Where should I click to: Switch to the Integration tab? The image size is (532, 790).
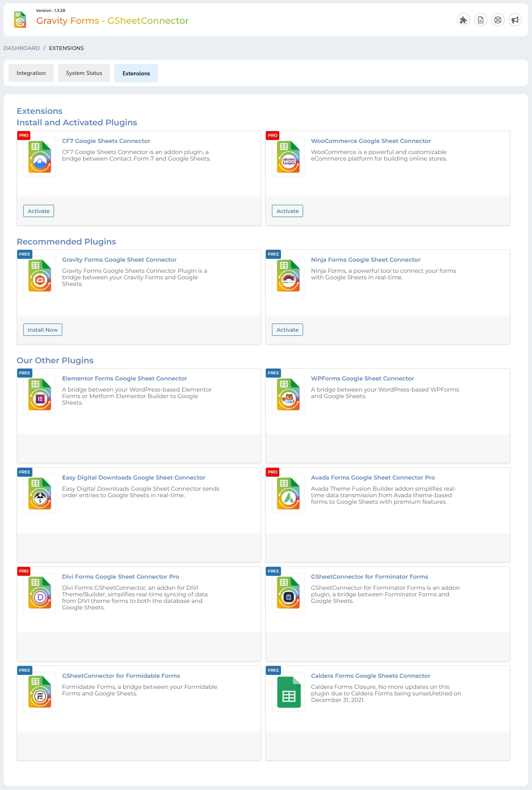pyautogui.click(x=31, y=73)
